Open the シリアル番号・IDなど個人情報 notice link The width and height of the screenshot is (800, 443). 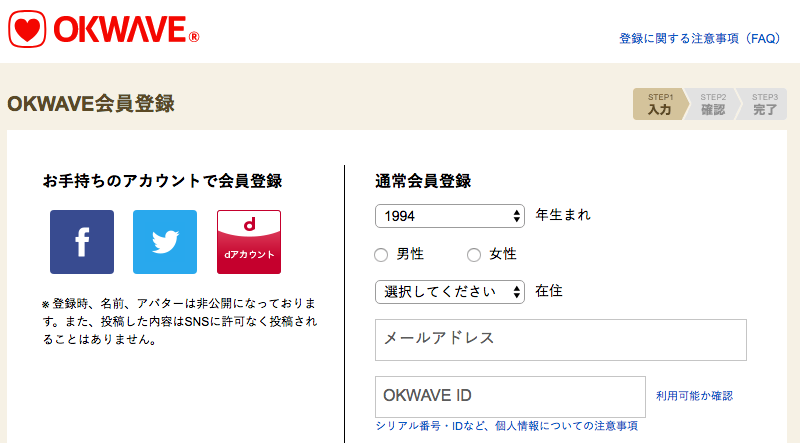click(507, 426)
